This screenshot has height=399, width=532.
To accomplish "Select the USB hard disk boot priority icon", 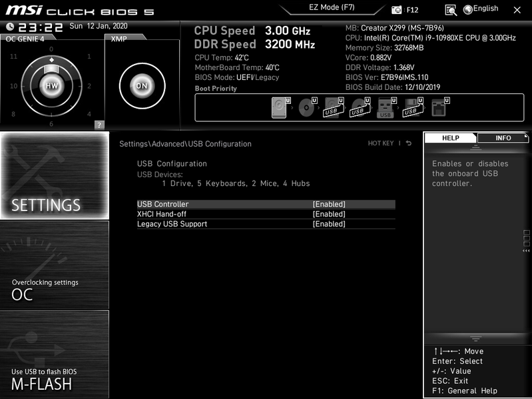I will [334, 107].
